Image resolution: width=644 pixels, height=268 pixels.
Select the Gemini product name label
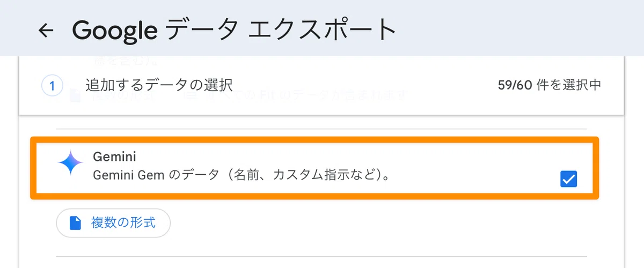point(114,157)
